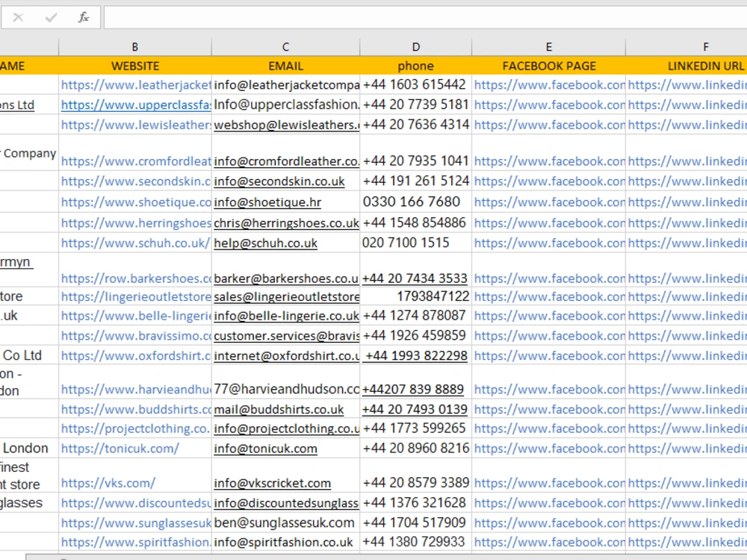Open the discountedsunglasses website link

pyautogui.click(x=136, y=503)
